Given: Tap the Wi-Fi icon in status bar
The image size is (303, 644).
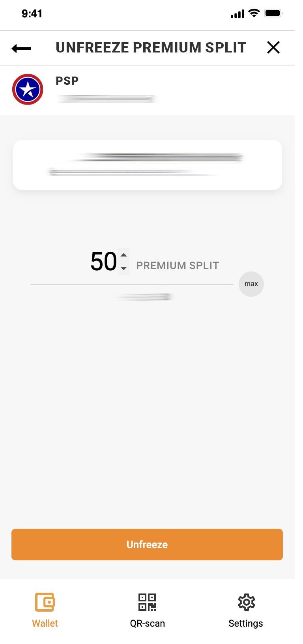Looking at the screenshot, I should 254,13.
